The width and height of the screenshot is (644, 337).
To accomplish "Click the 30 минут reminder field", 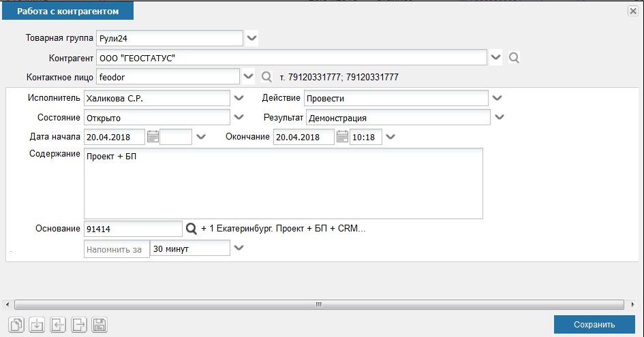I will click(x=190, y=248).
